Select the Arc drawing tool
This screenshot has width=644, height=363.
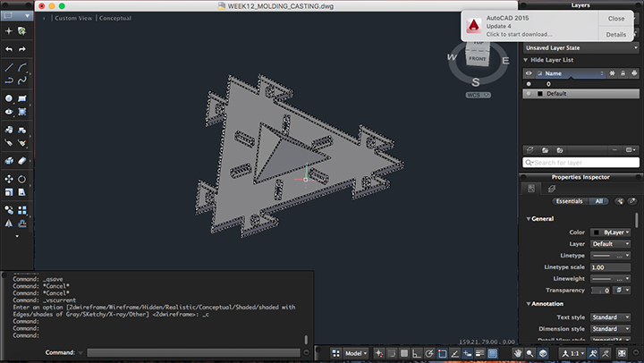pyautogui.click(x=22, y=67)
